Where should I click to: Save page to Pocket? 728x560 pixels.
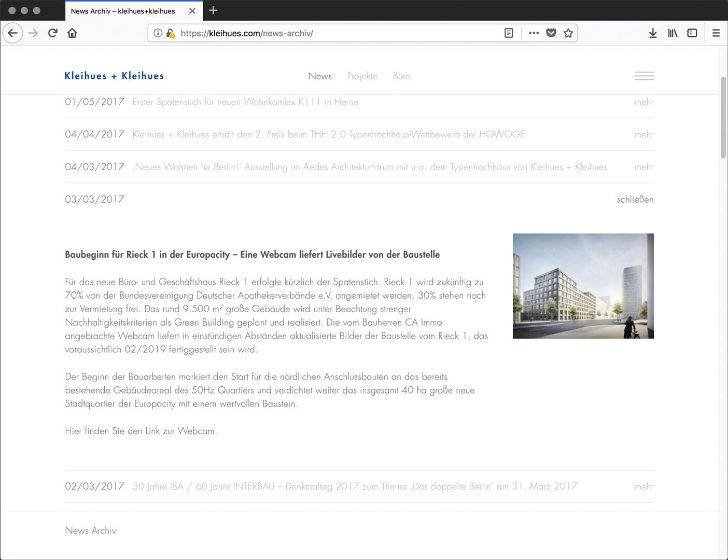[551, 33]
